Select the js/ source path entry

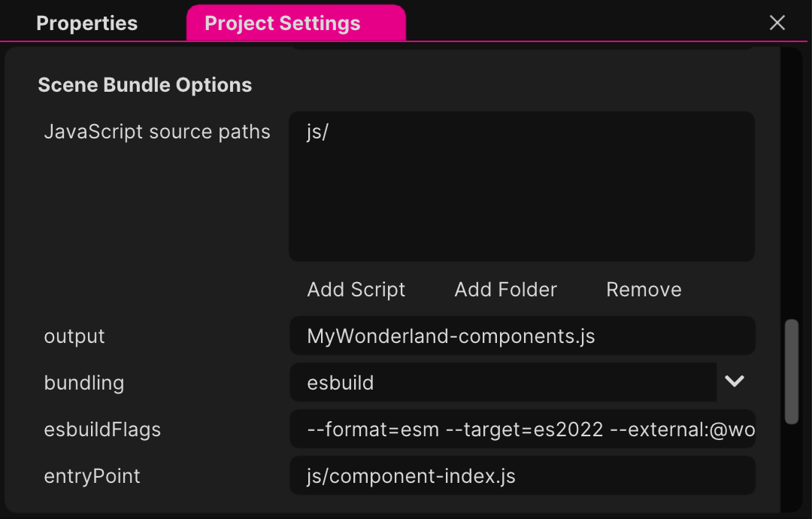click(x=319, y=131)
